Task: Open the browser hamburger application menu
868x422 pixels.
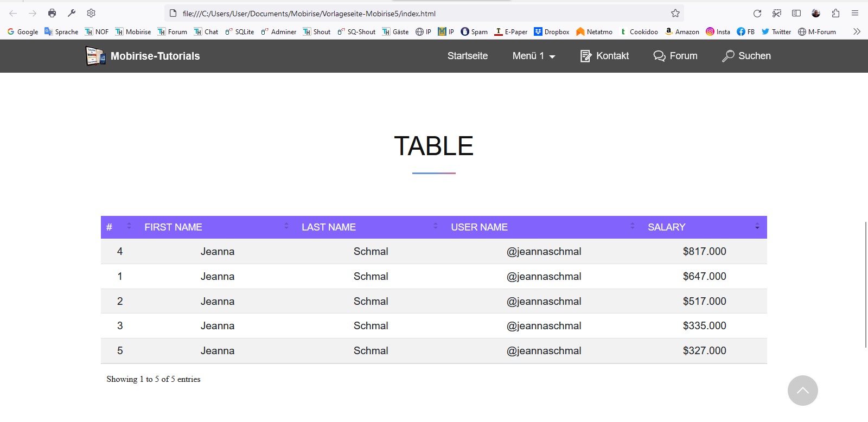Action: pos(855,13)
